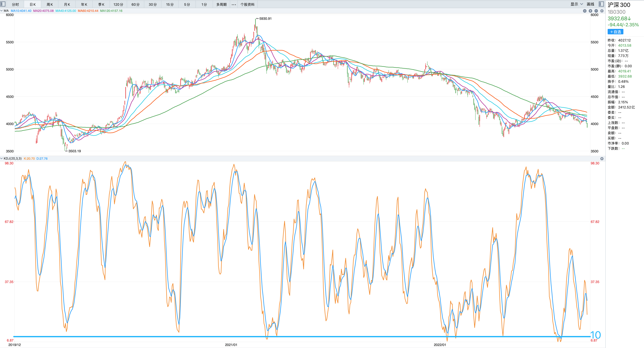Collapse the KDJ(20,3,3) indicator chevron
The image size is (644, 348).
point(2,159)
